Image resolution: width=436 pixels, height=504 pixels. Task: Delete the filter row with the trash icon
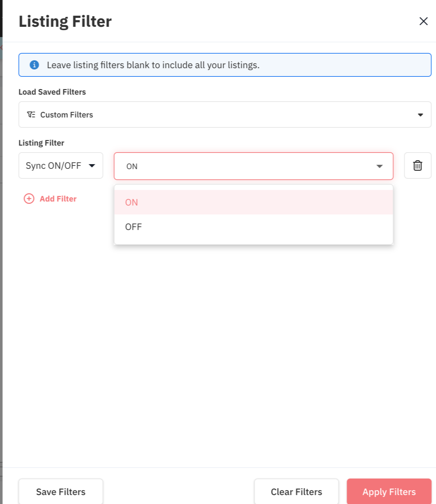tap(417, 165)
